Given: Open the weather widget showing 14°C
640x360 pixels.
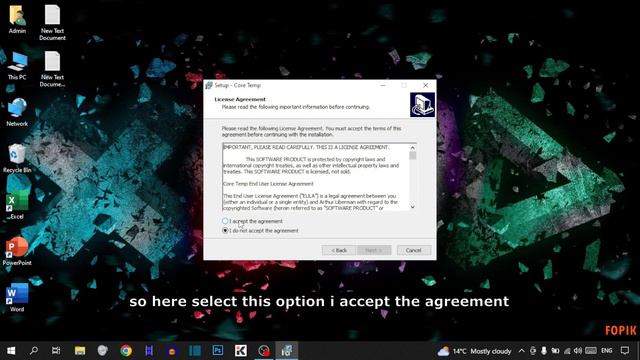Looking at the screenshot, I should point(474,351).
